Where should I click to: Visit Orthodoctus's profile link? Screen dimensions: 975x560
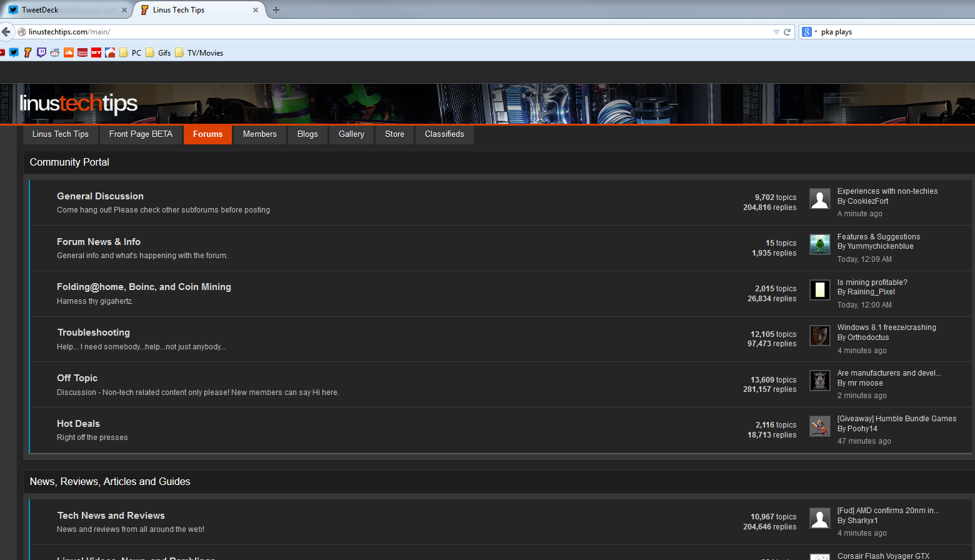coord(868,337)
